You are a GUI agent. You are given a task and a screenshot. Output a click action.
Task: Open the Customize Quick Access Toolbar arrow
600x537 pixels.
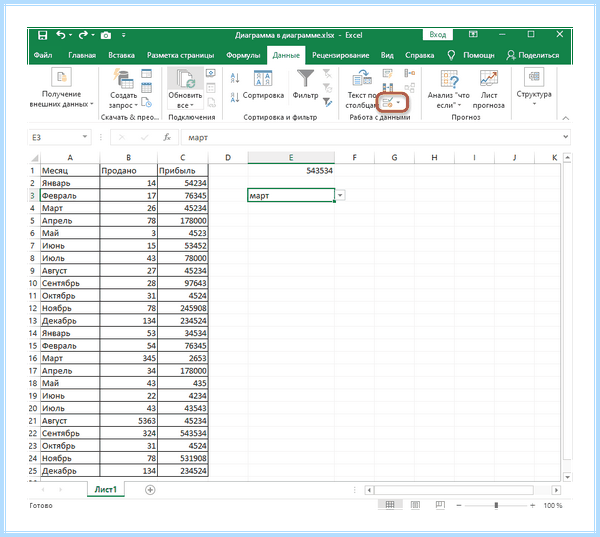point(124,35)
